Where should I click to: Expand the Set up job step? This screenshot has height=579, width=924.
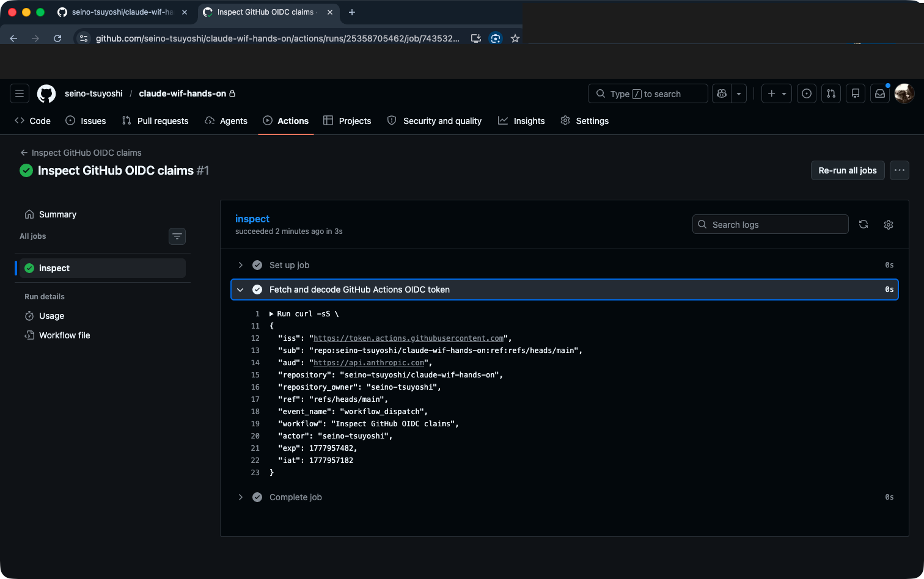coord(565,265)
